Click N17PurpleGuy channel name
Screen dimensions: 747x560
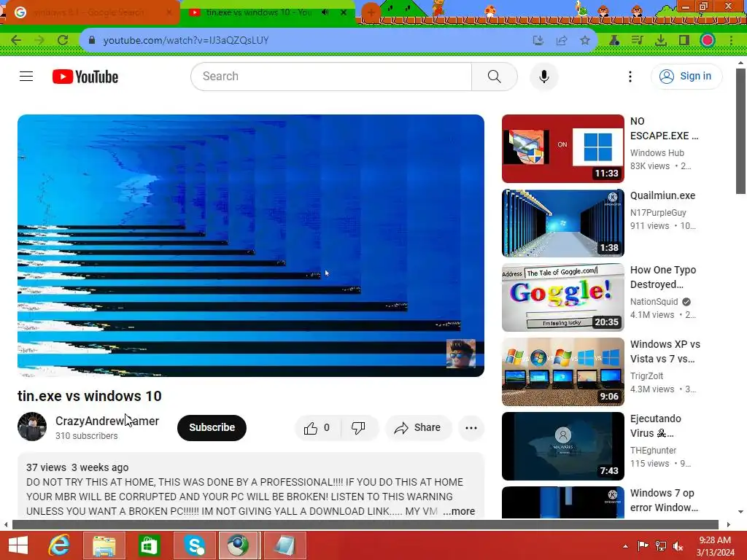coord(658,213)
